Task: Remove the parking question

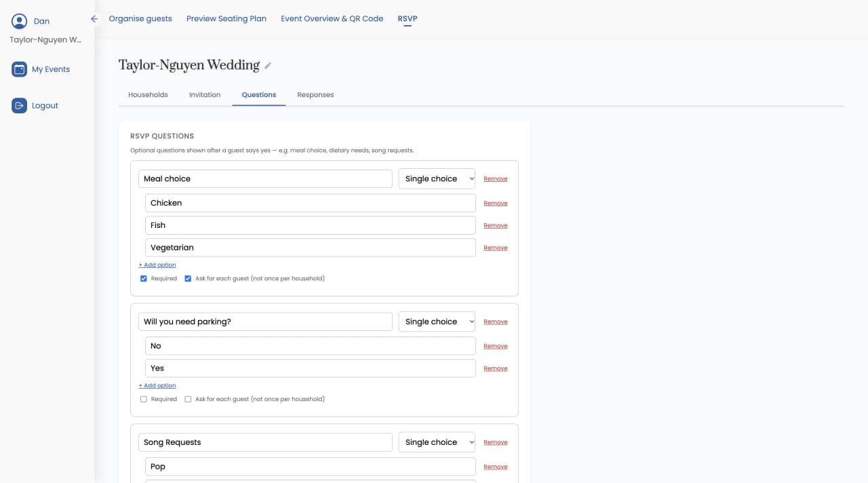Action: (x=495, y=322)
